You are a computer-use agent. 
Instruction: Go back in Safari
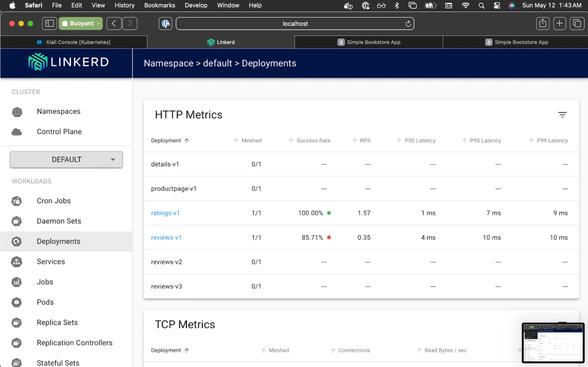click(x=114, y=23)
